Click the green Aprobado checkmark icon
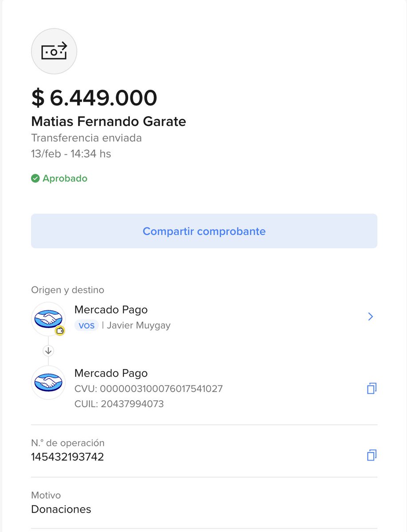Image resolution: width=407 pixels, height=532 pixels. click(35, 179)
